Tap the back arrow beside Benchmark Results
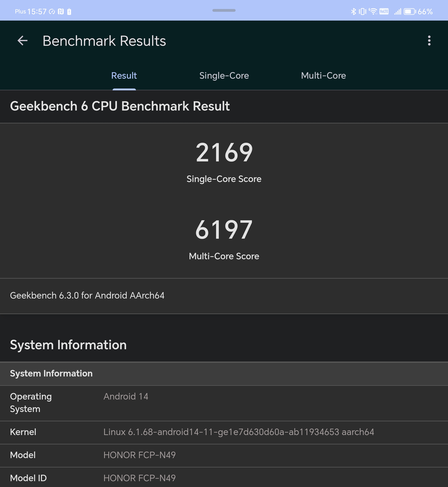The image size is (448, 487). (x=22, y=41)
